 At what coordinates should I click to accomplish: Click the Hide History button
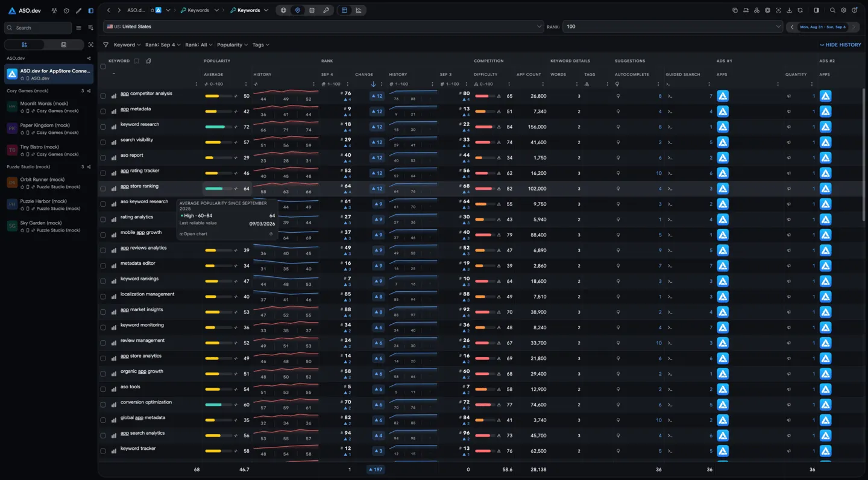(840, 45)
